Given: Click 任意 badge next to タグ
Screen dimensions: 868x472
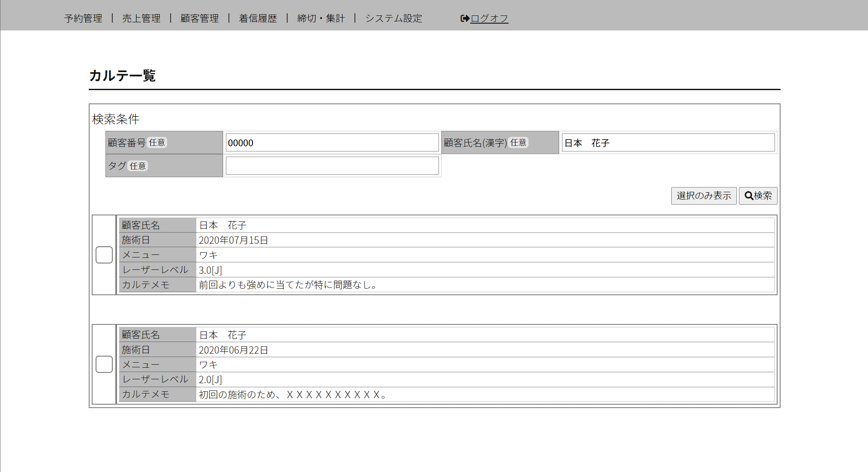Looking at the screenshot, I should click(x=138, y=166).
